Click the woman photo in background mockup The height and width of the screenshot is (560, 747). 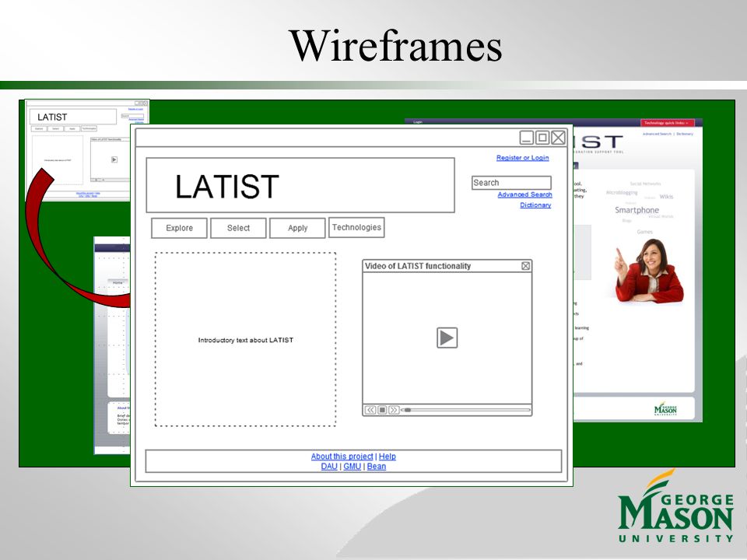[650, 271]
